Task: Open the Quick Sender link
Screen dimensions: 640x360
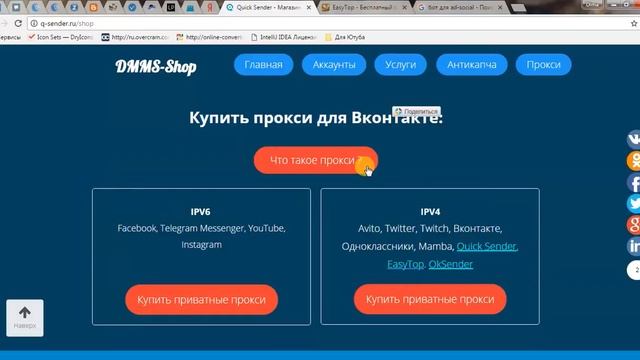Action: 487,246
